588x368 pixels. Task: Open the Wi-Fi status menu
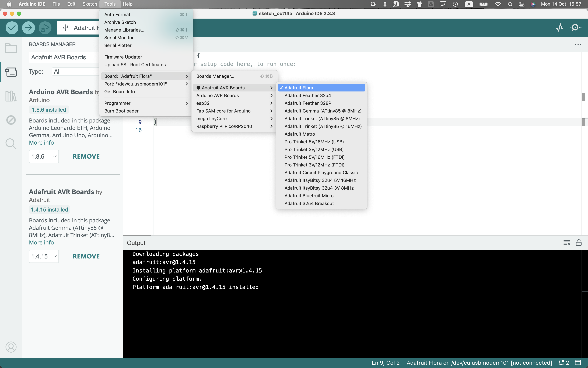pyautogui.click(x=498, y=4)
